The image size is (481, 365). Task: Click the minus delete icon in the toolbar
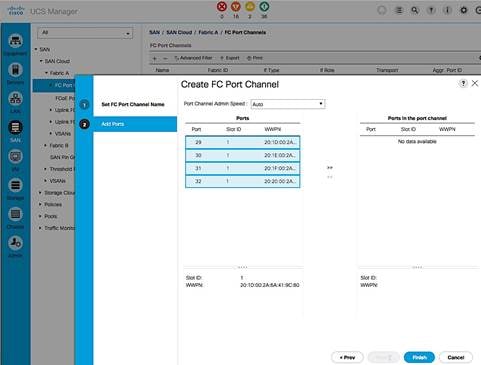(165, 58)
